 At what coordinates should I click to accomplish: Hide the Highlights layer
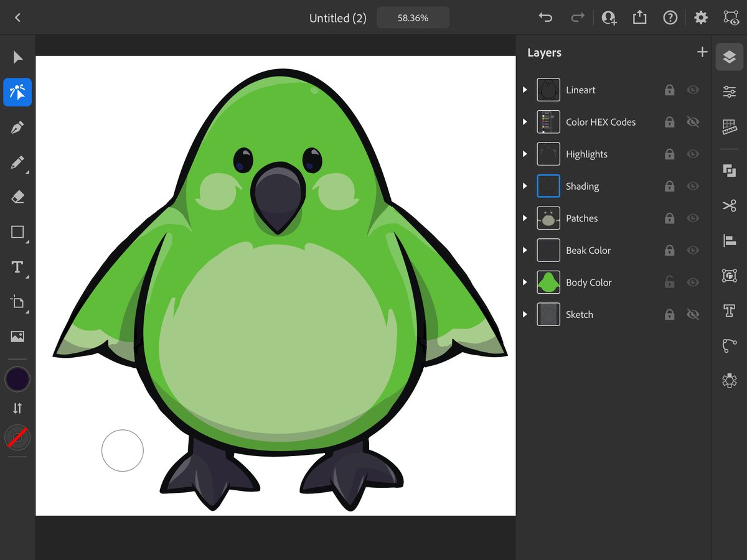[x=693, y=154]
